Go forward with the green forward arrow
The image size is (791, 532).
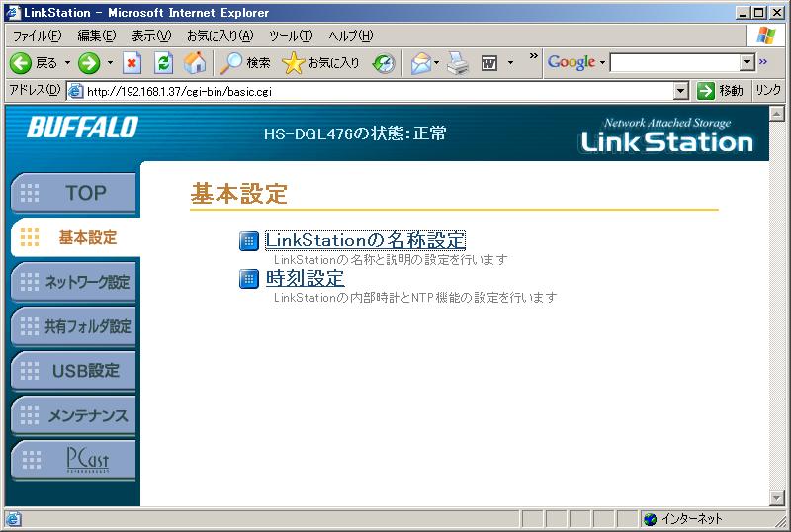coord(89,63)
